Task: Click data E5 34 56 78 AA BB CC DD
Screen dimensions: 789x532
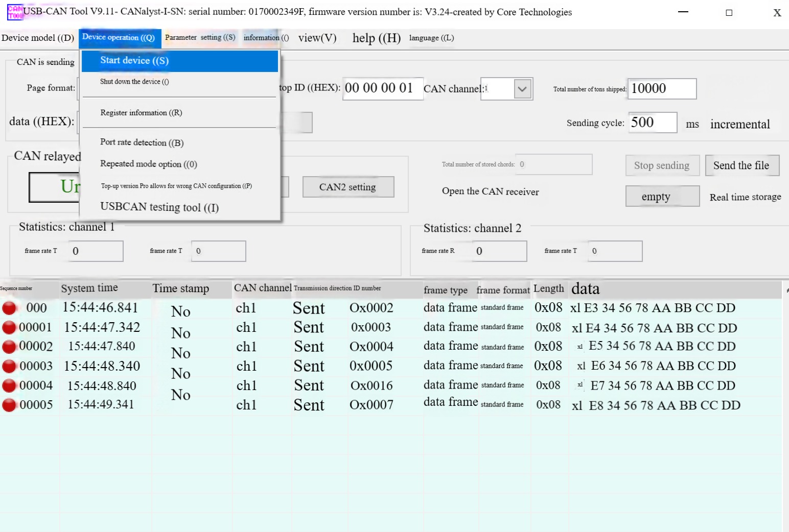Action: coord(662,346)
